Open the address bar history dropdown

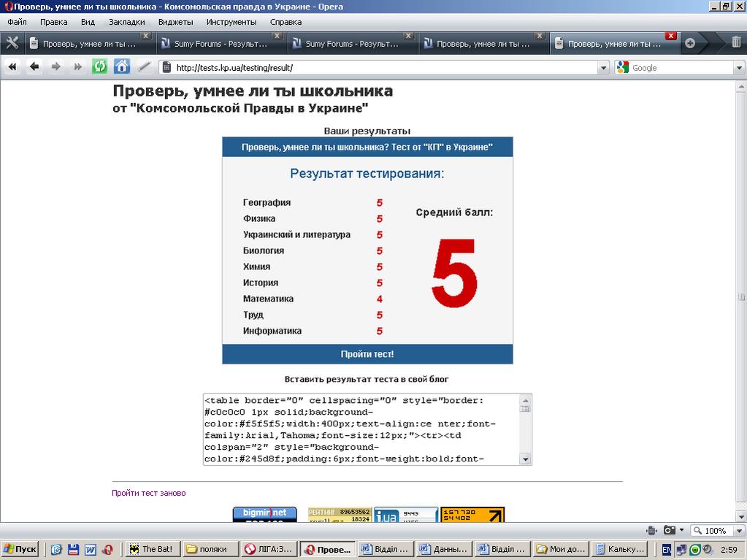[x=603, y=68]
